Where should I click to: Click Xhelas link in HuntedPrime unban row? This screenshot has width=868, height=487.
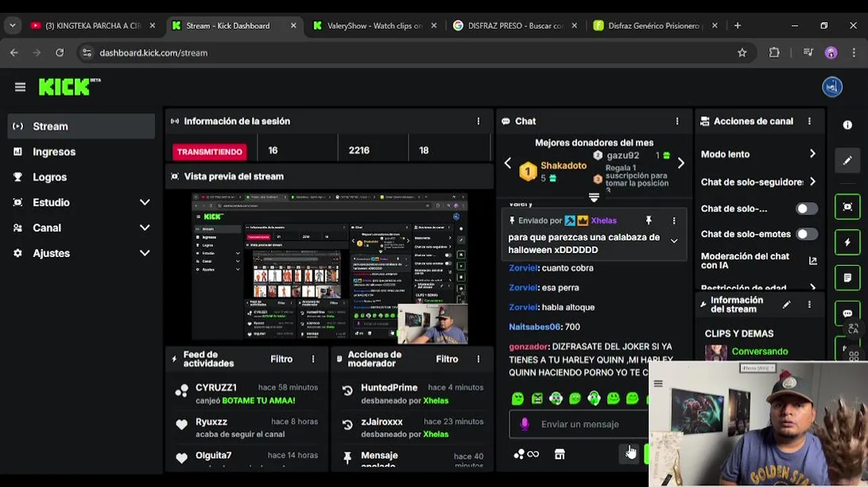point(435,400)
